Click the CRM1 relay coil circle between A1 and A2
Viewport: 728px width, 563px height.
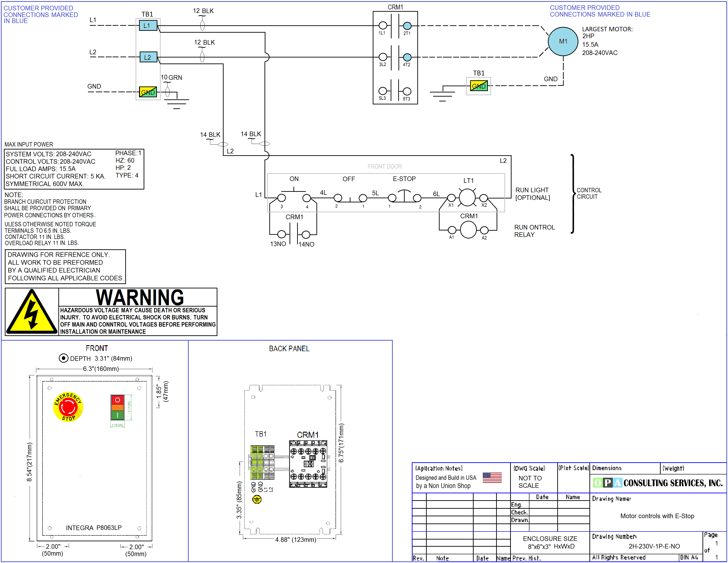coord(468,230)
